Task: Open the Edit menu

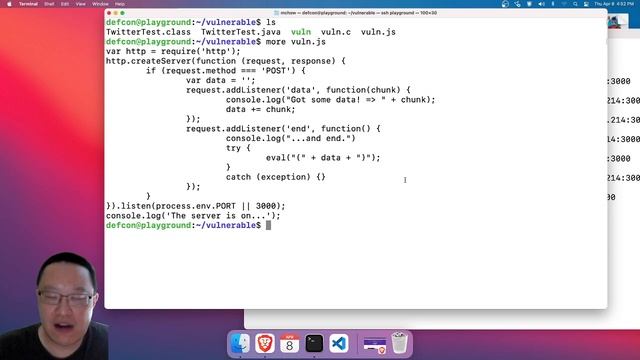Action: [x=65, y=4]
